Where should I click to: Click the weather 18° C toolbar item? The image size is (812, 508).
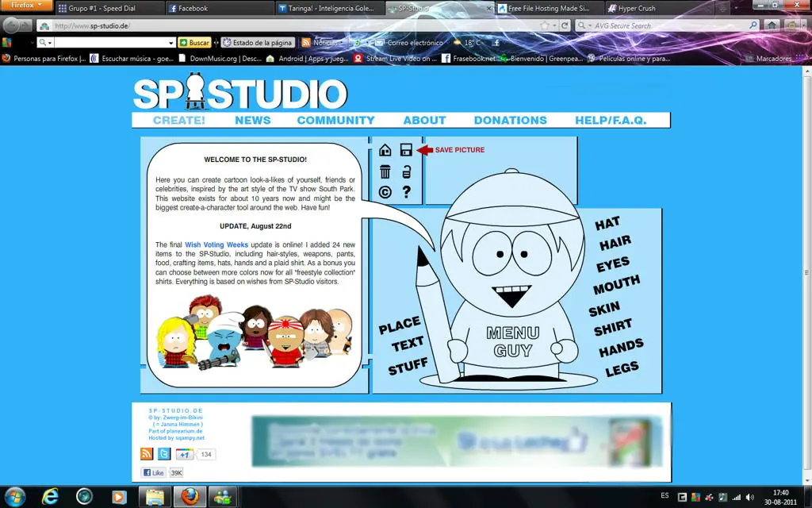click(x=467, y=43)
